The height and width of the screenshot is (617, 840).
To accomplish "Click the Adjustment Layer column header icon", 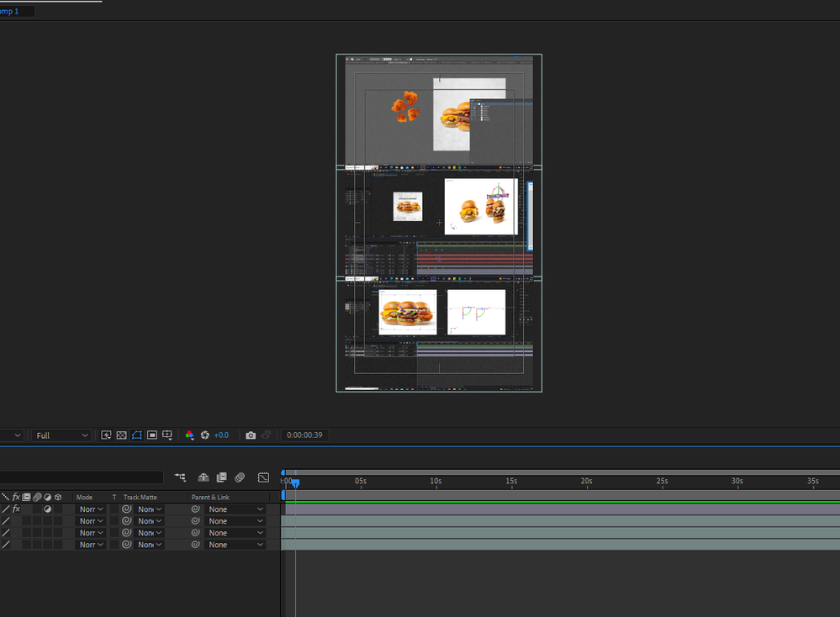I will tap(48, 497).
